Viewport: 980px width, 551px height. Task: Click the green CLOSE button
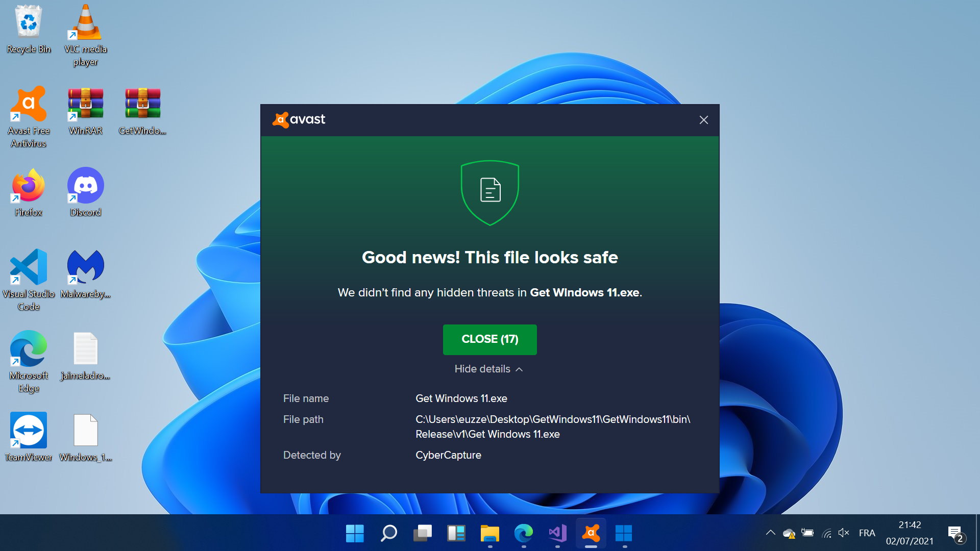(489, 339)
